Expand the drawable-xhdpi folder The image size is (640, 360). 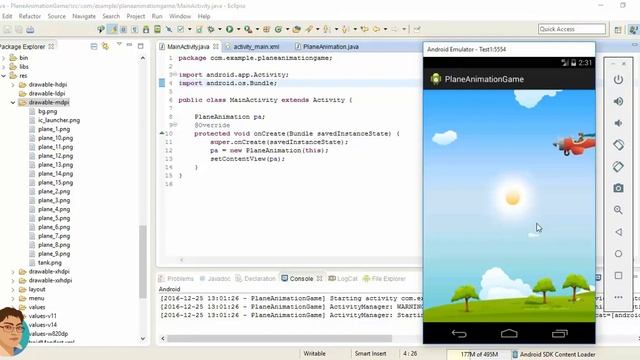pyautogui.click(x=13, y=271)
